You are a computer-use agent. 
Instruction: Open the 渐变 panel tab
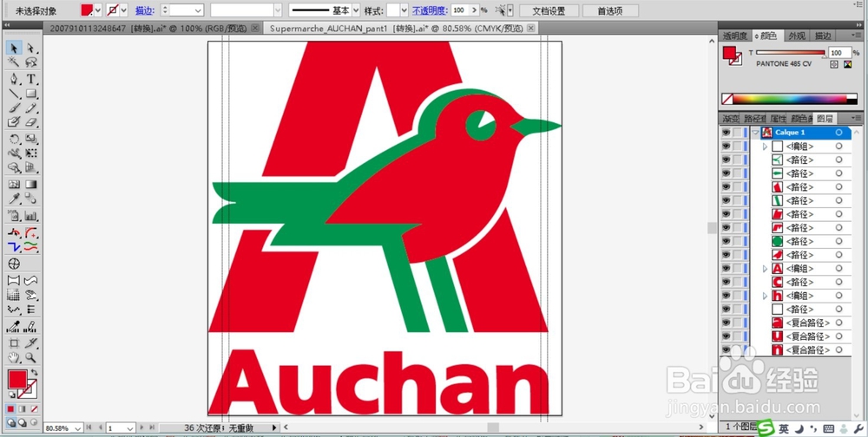click(731, 119)
